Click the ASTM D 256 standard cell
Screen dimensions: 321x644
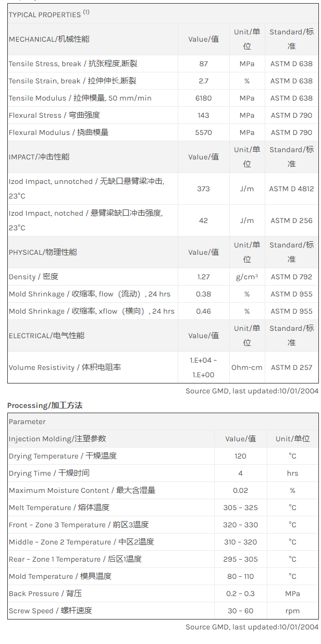[x=291, y=220]
